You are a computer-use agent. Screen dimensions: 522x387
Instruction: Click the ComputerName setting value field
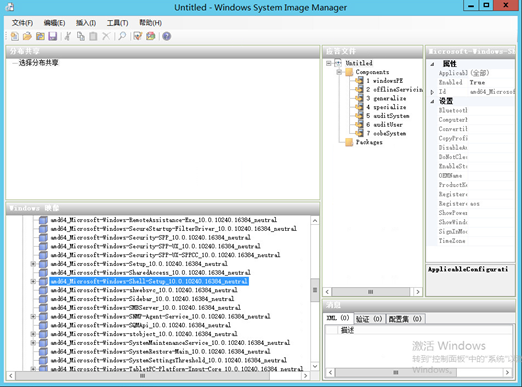[x=491, y=119]
